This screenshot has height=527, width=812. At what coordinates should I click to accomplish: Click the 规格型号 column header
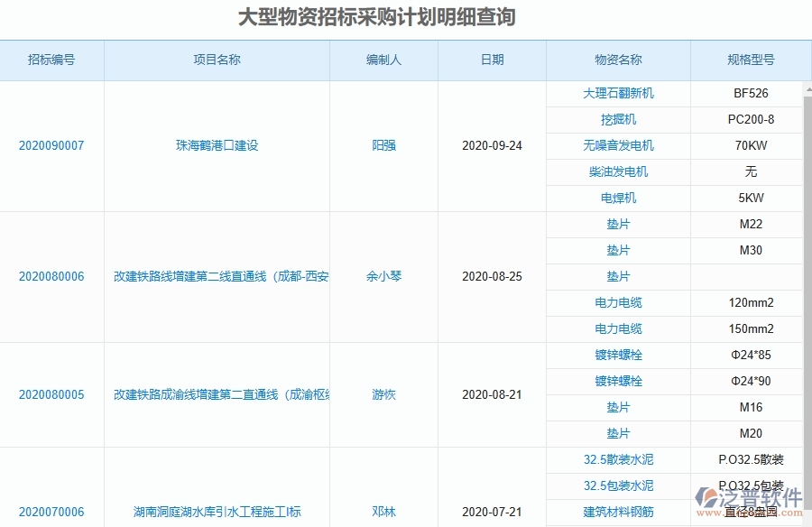tap(751, 60)
